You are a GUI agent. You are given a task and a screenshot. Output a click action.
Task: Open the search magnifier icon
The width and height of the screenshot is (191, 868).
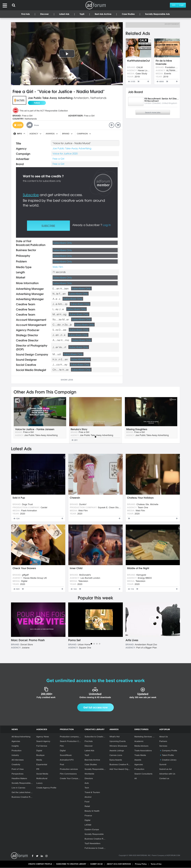(13, 5)
